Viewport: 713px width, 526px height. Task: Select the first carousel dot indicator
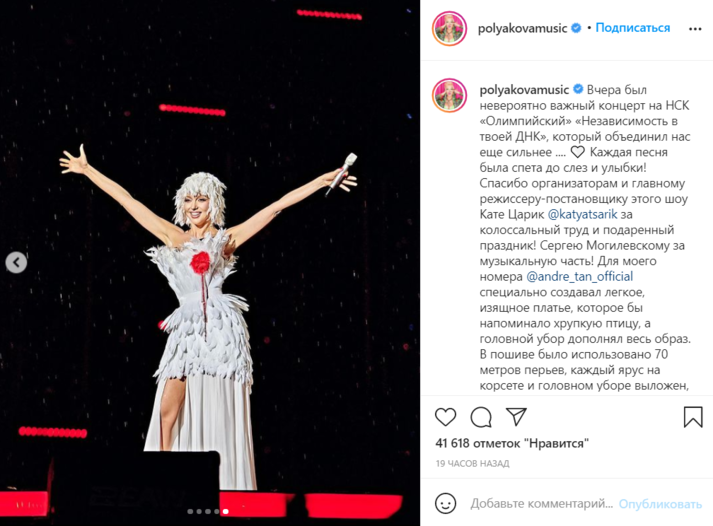pos(190,511)
